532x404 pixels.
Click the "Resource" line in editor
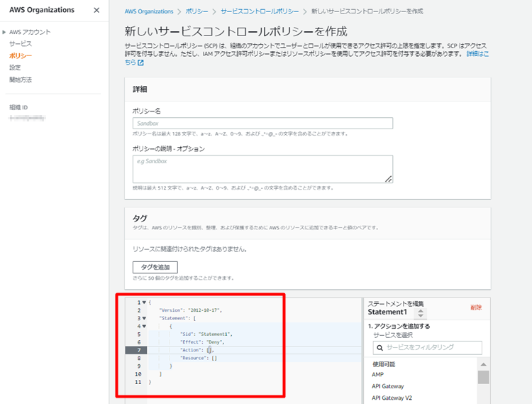click(199, 358)
